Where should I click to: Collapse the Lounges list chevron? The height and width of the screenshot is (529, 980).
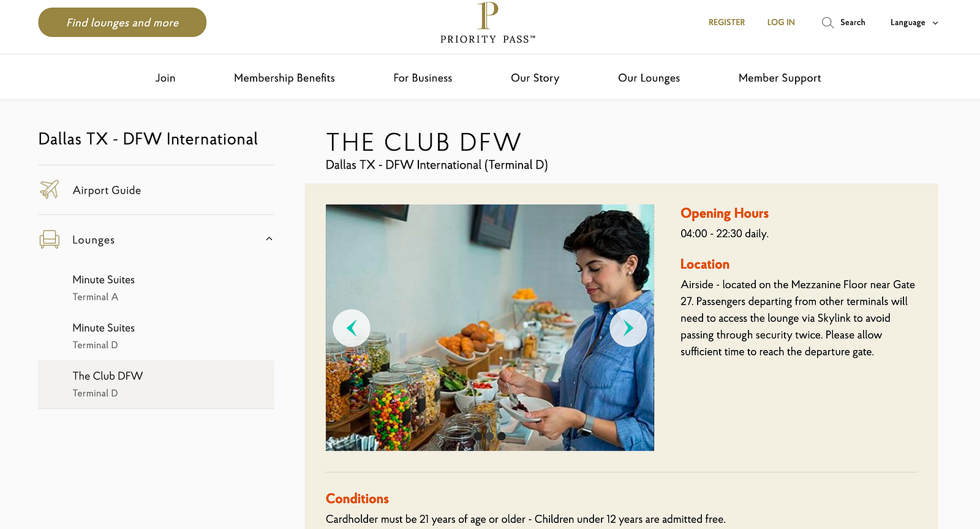(269, 239)
